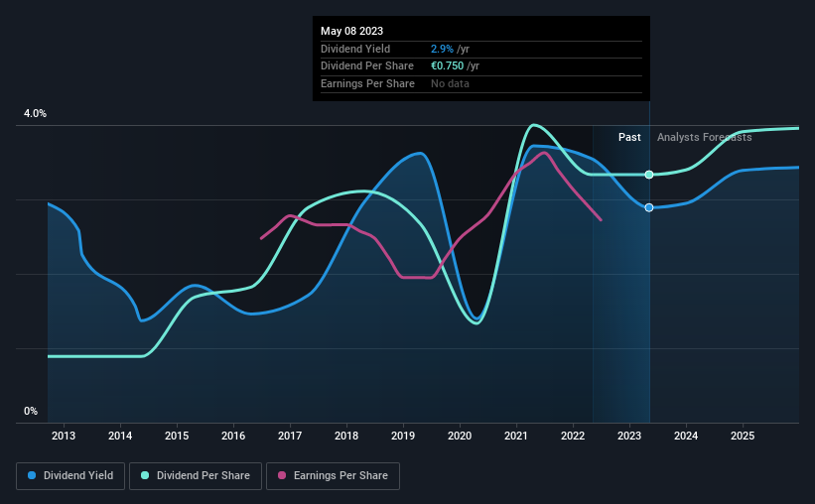The width and height of the screenshot is (815, 504).
Task: Click the 2023 x-axis label
Action: coord(629,436)
